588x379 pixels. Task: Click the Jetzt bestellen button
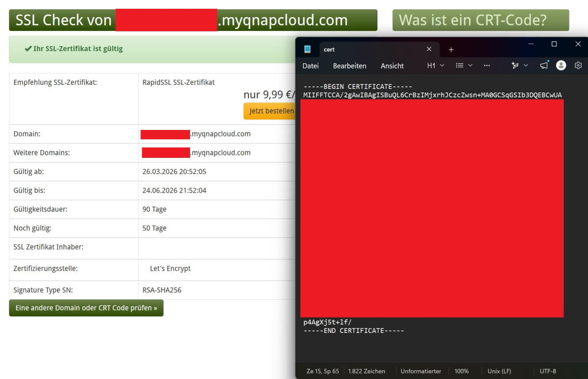(x=270, y=111)
